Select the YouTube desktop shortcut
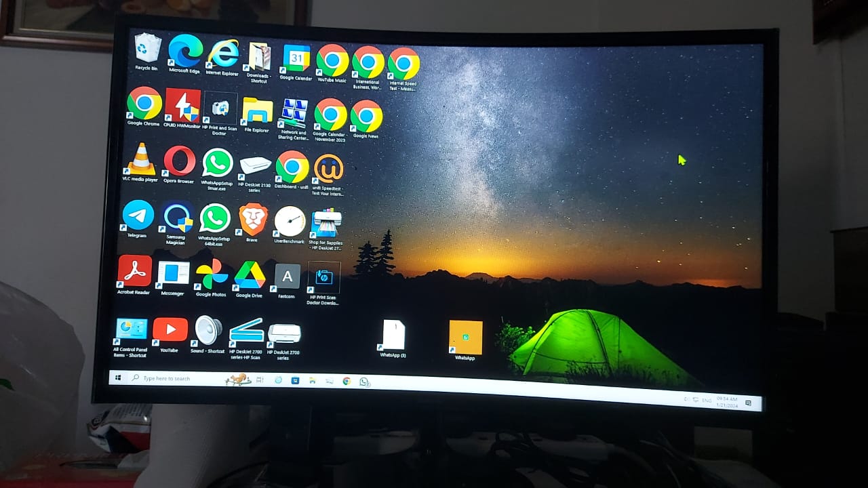Viewport: 868px width, 488px height. [x=170, y=335]
